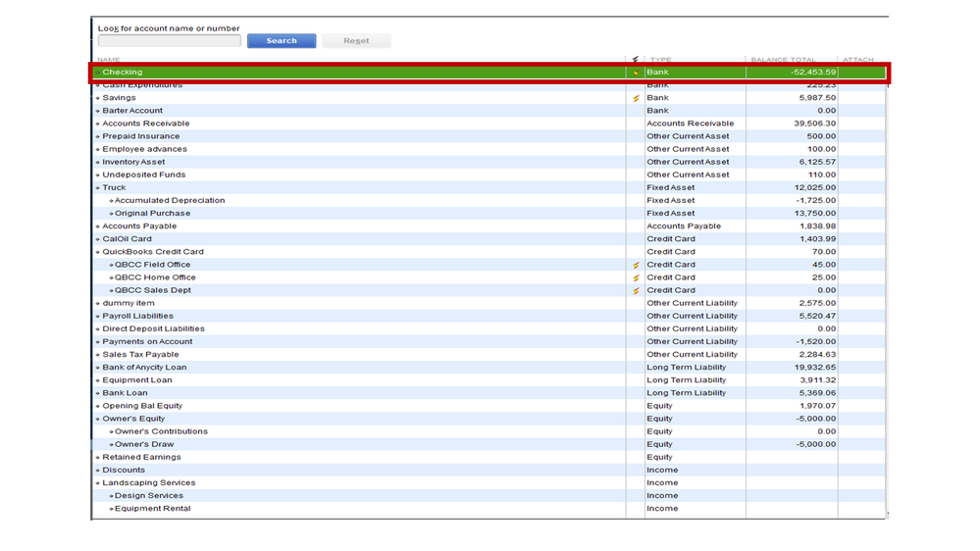Screen dimensions: 980x551
Task: Click the 19,932.65 Bank of Anycity Loan balance
Action: [x=814, y=368]
